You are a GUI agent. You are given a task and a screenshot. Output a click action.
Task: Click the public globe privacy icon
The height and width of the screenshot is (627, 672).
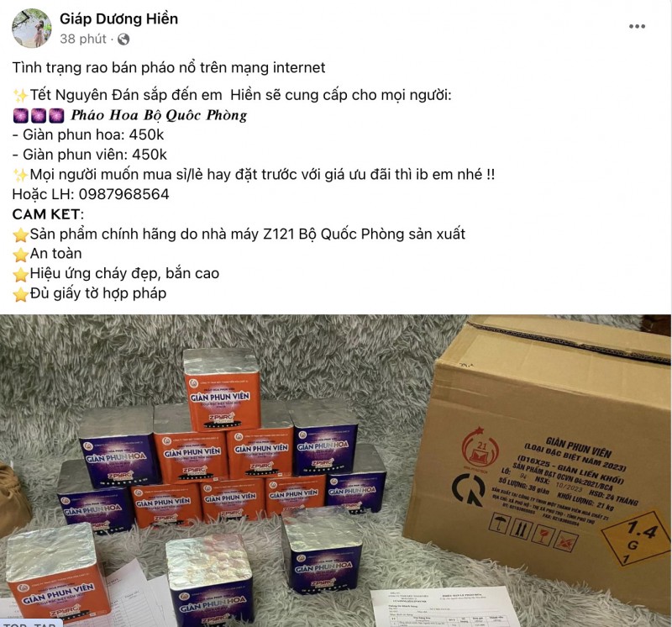tap(123, 40)
